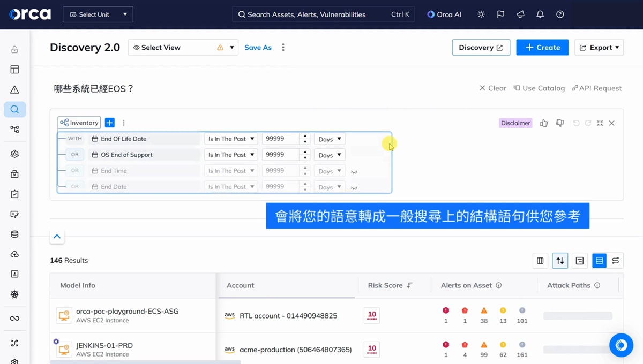Open the flag icon in the top bar
The width and height of the screenshot is (643, 364).
coord(500,14)
